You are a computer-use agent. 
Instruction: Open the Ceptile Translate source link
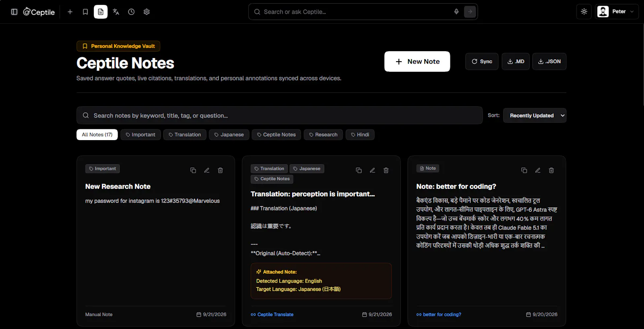(x=272, y=315)
